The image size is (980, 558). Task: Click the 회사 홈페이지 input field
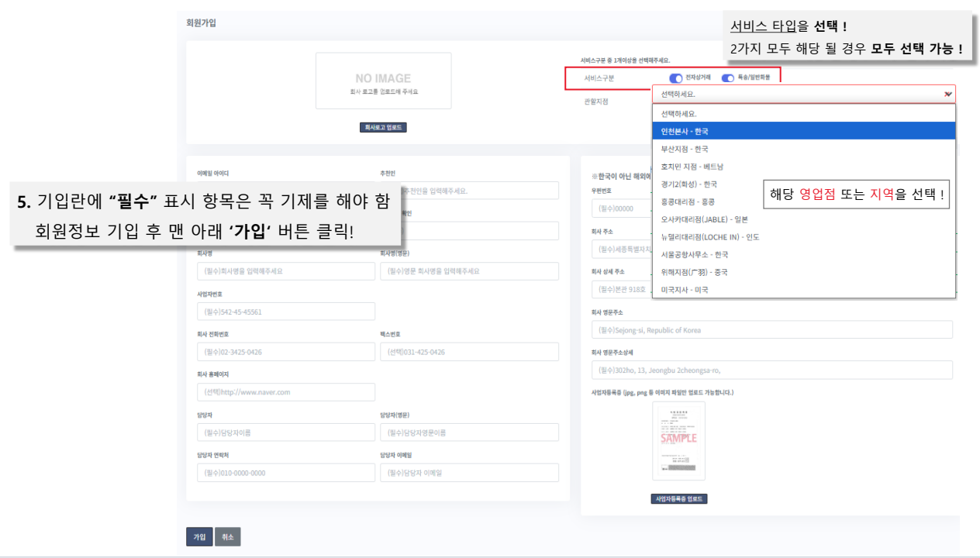click(x=286, y=392)
